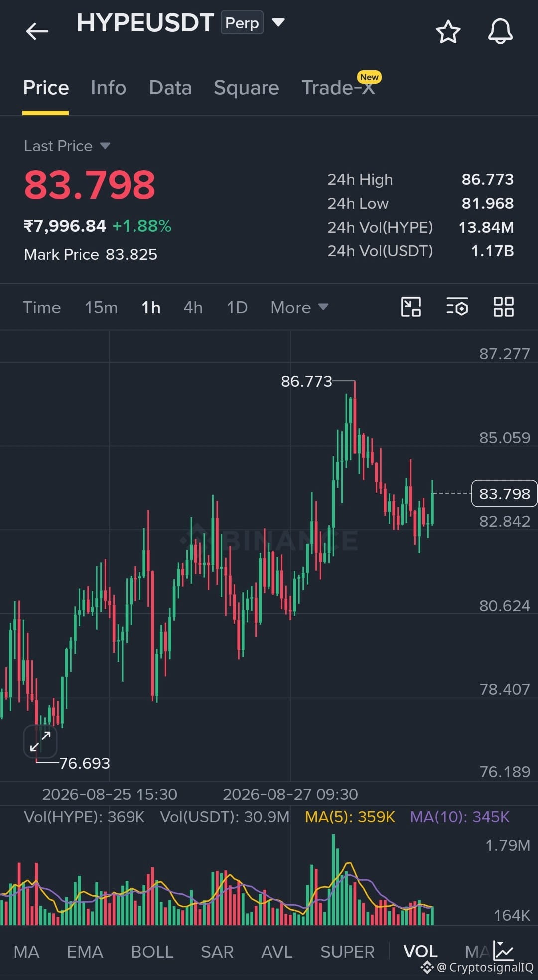
Task: Tap the Mark Price 83.825 text
Action: [91, 254]
